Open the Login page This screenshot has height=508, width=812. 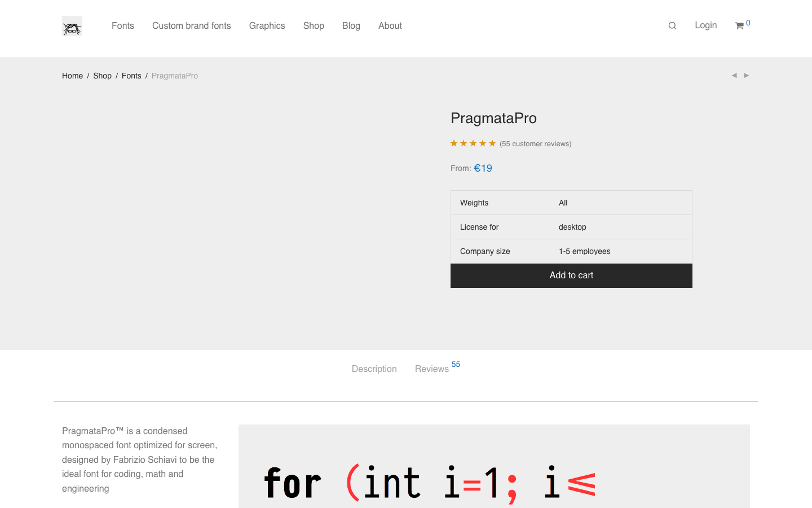(705, 25)
